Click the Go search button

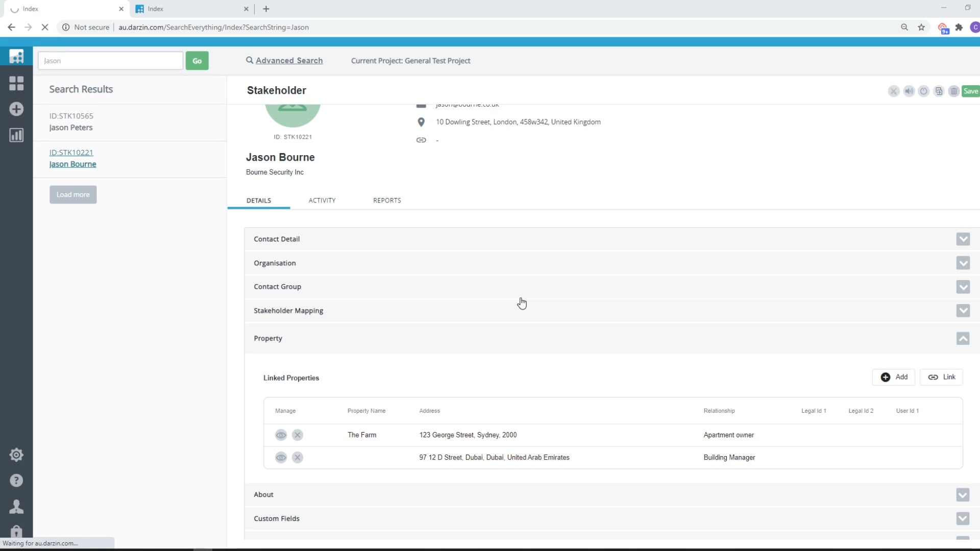(197, 61)
